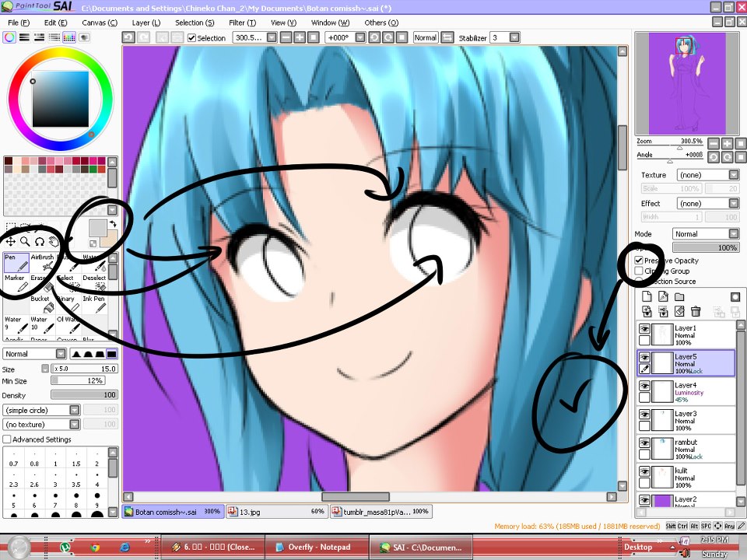Select the Marker tool
Viewport: 747px width, 560px height.
coord(16,283)
